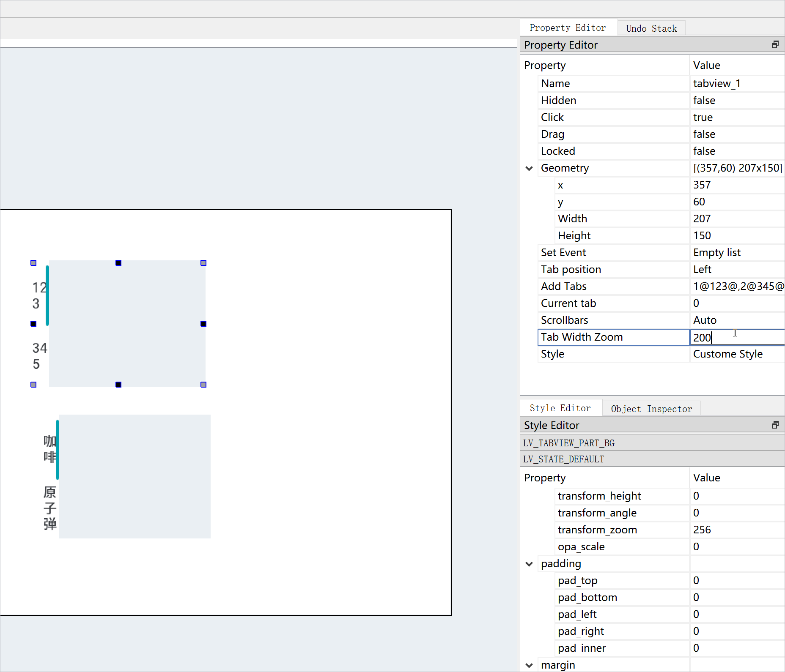Click the Tab position value Left
Screen dimensions: 785x672
click(x=737, y=270)
